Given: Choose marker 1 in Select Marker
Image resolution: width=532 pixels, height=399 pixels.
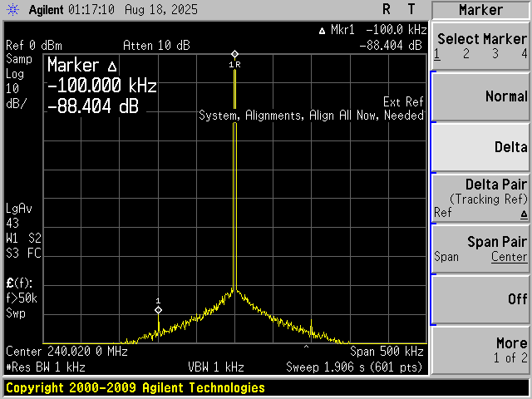Looking at the screenshot, I should click(x=437, y=54).
